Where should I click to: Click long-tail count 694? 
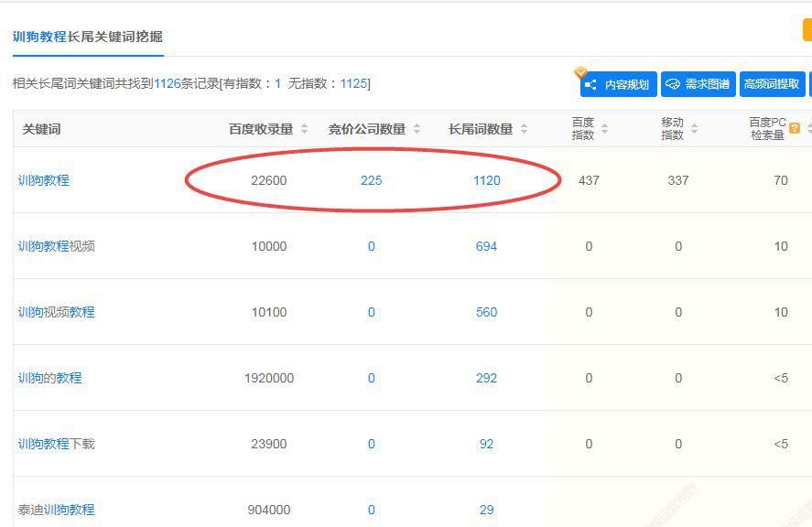[486, 246]
